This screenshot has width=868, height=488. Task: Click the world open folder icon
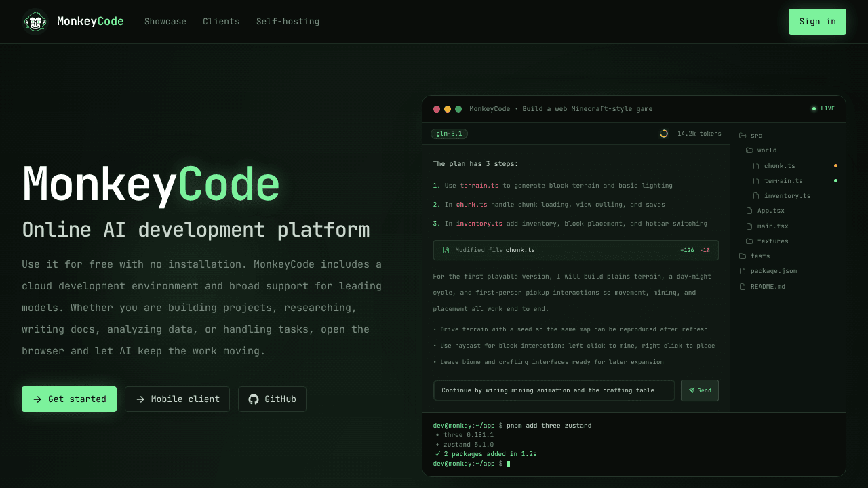[x=749, y=150]
